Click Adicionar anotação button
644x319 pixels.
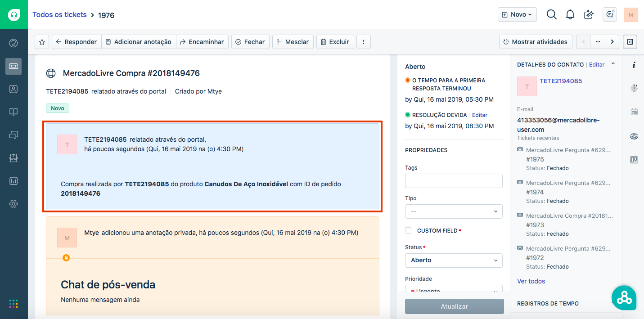[x=139, y=42]
